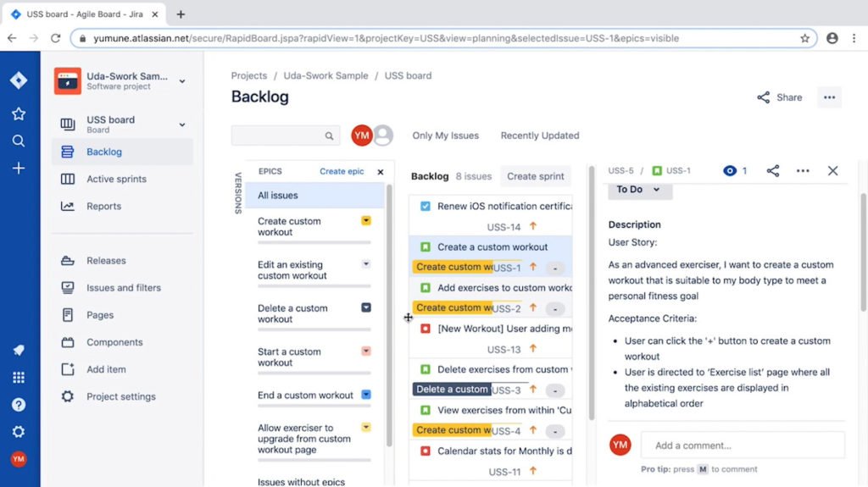Open USS-5 parent issue link
The image size is (868, 487).
point(620,171)
